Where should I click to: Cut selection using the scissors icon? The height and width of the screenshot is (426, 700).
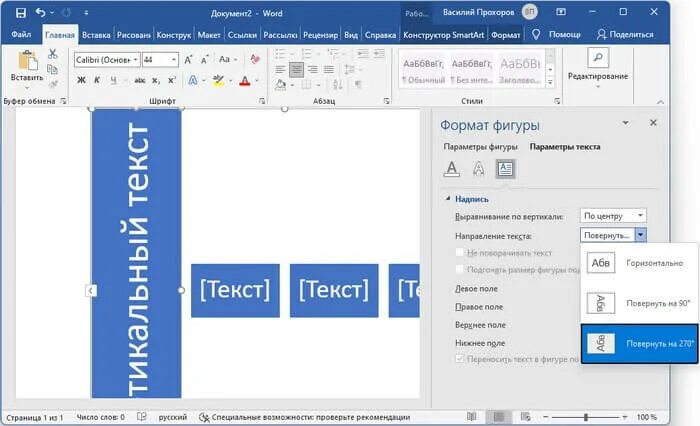pyautogui.click(x=53, y=54)
